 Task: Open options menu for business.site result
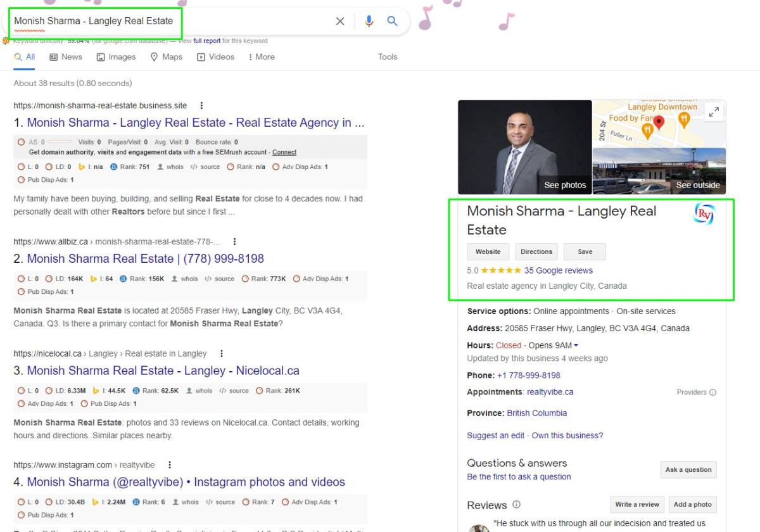point(202,106)
